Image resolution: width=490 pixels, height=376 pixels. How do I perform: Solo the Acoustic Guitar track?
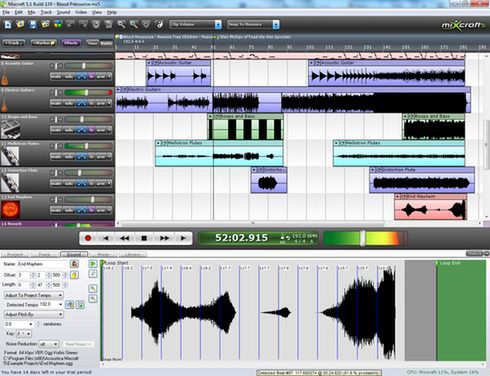(69, 77)
